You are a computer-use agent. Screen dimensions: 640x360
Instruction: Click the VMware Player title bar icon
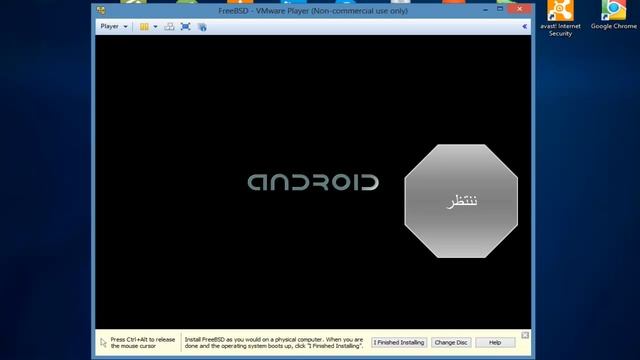point(101,11)
